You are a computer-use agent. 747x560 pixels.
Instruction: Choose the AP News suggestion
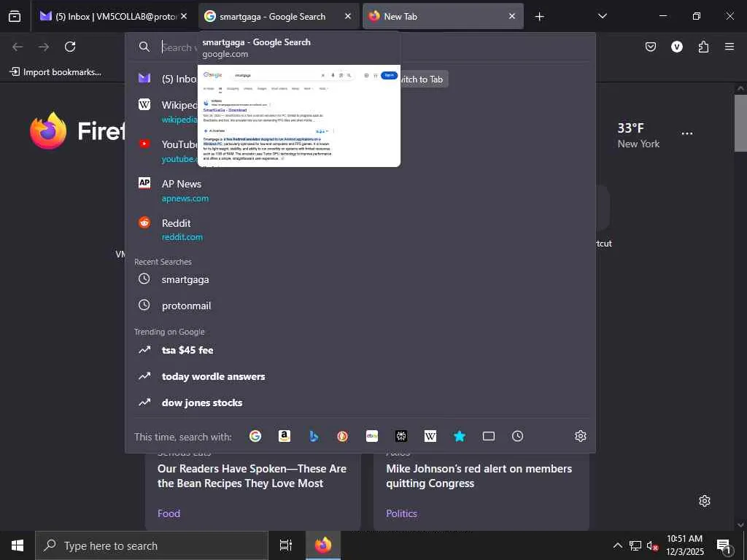coord(360,190)
